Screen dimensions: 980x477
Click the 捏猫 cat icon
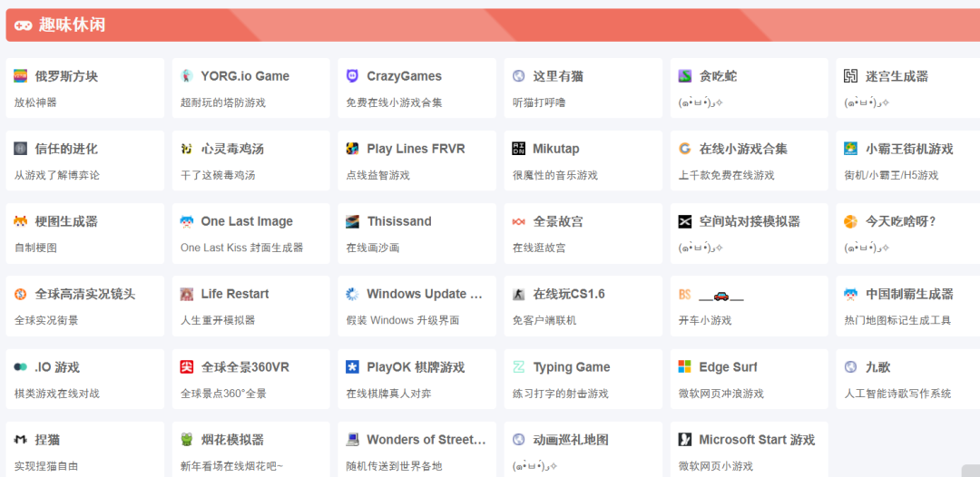tap(20, 440)
